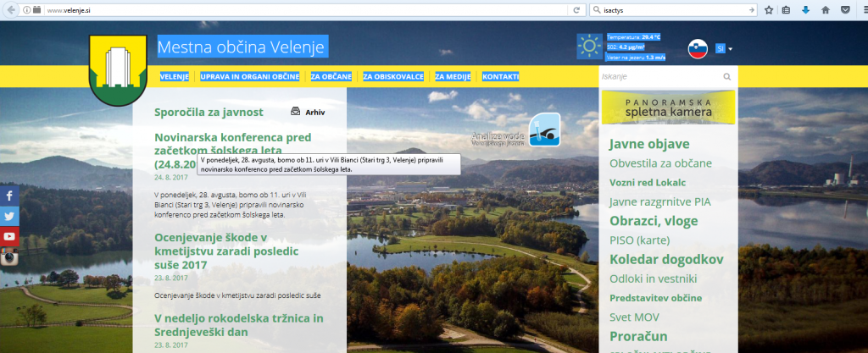The width and height of the screenshot is (868, 353).
Task: Expand the SI language dropdown
Action: coord(724,48)
